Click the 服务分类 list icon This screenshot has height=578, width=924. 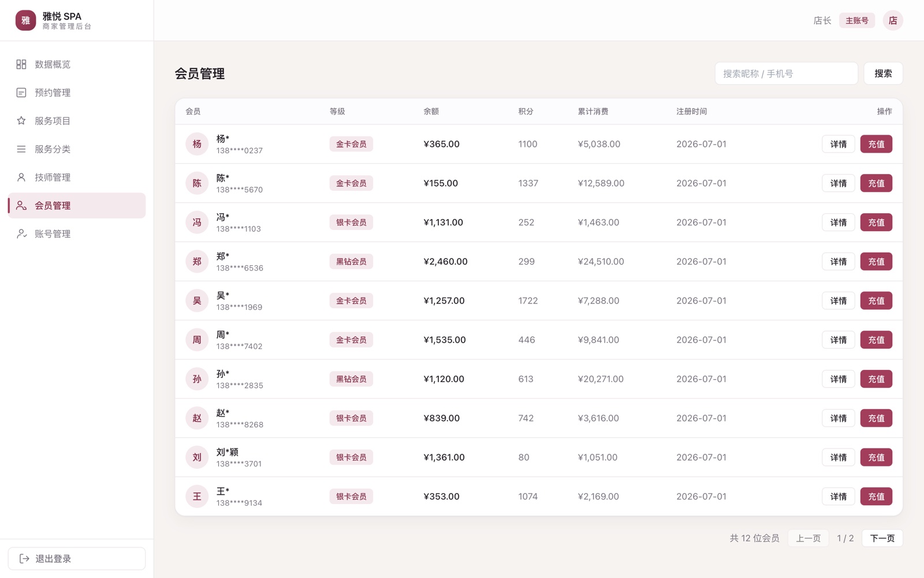pyautogui.click(x=21, y=149)
